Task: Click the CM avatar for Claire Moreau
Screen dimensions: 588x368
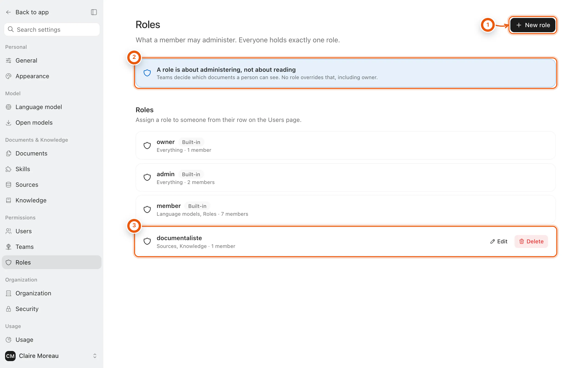Action: click(10, 356)
